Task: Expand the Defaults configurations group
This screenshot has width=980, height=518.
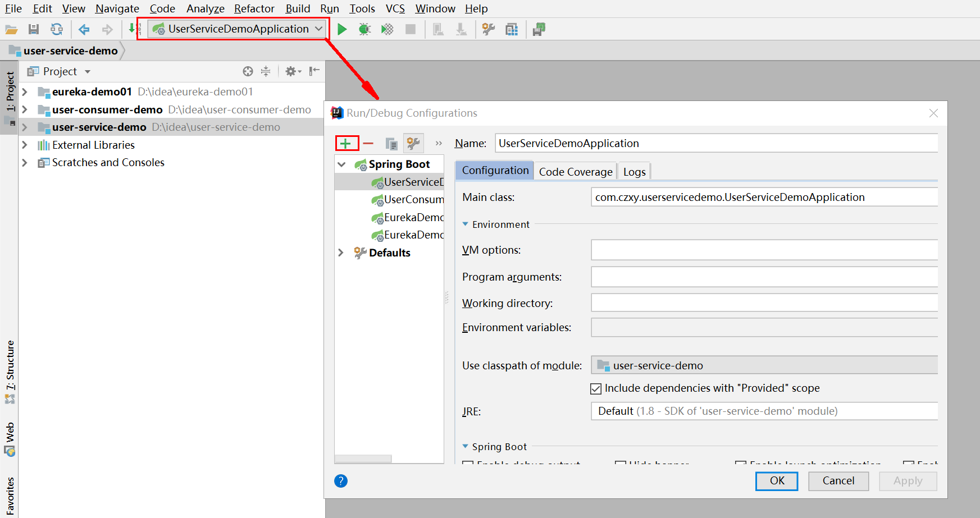Action: click(341, 253)
